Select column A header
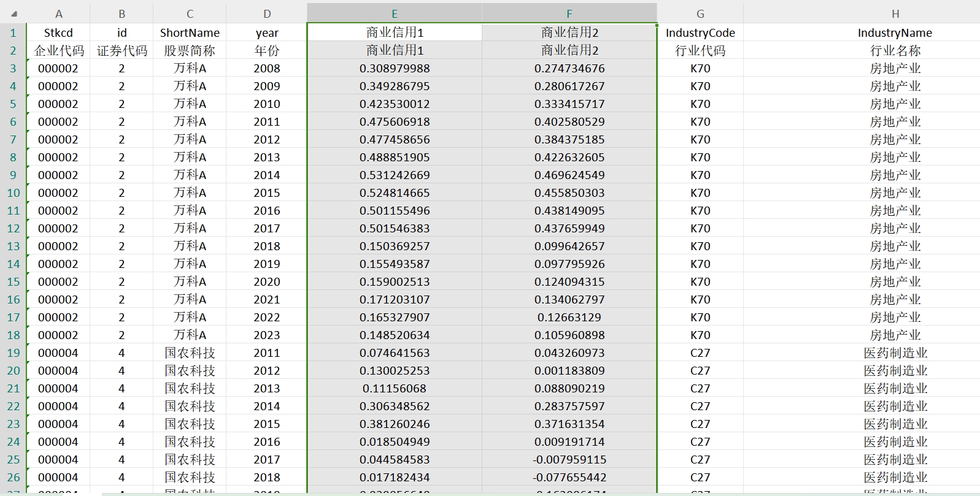This screenshot has width=980, height=496. point(58,13)
